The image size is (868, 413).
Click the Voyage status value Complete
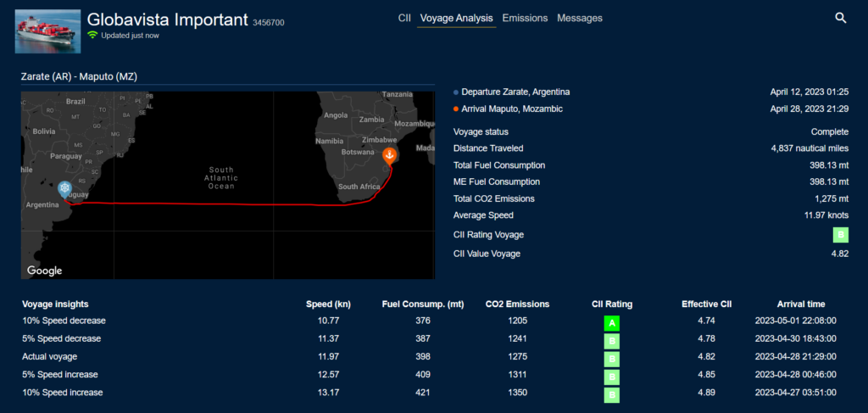click(829, 131)
